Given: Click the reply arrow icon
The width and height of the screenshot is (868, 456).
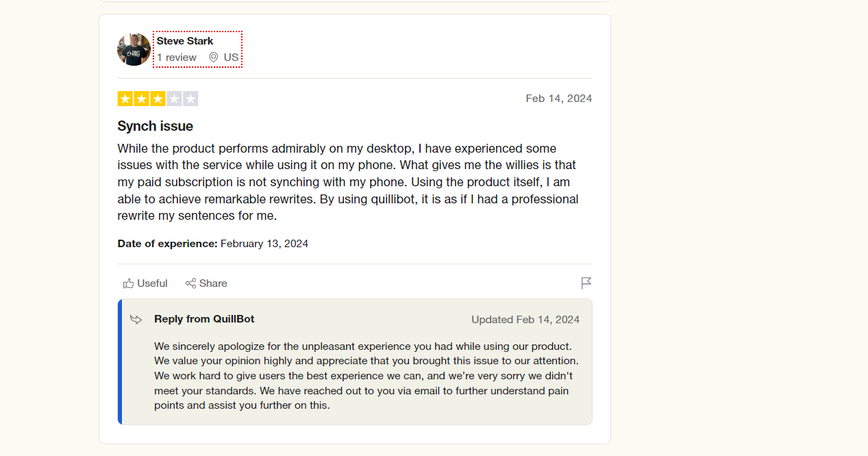Looking at the screenshot, I should 136,319.
